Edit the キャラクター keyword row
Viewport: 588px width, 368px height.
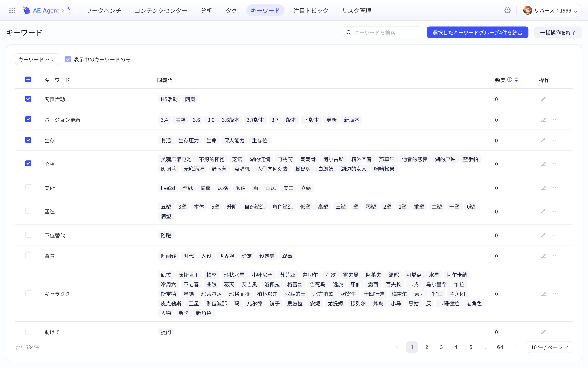click(x=544, y=294)
